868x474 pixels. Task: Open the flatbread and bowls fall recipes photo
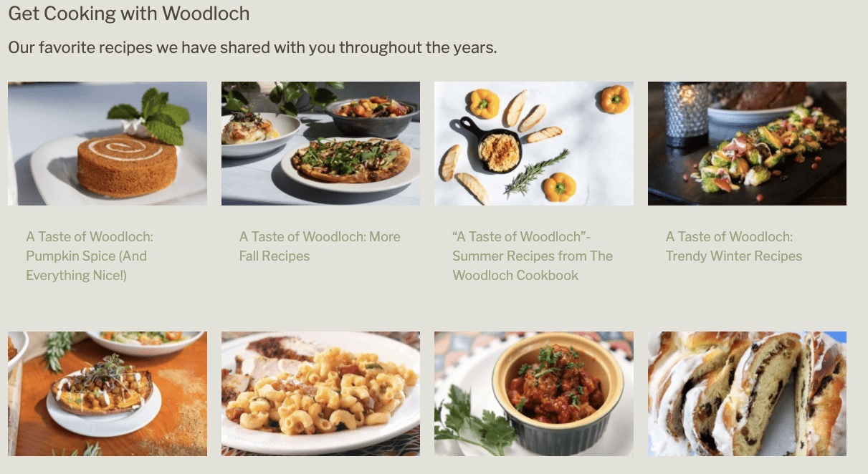pyautogui.click(x=320, y=143)
